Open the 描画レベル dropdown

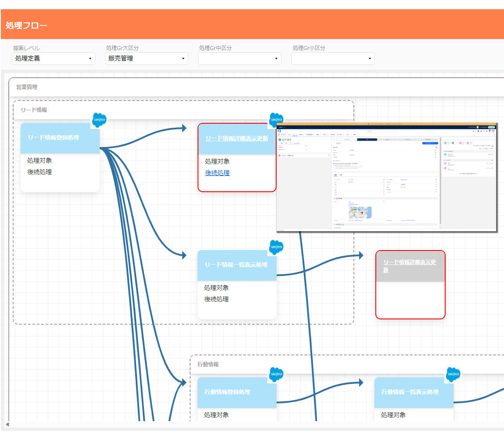point(54,58)
